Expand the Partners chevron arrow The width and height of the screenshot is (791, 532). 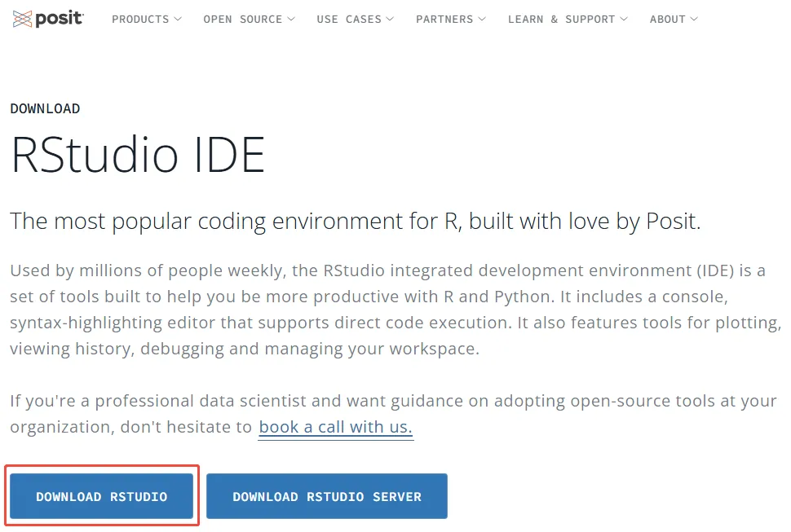[x=482, y=19]
